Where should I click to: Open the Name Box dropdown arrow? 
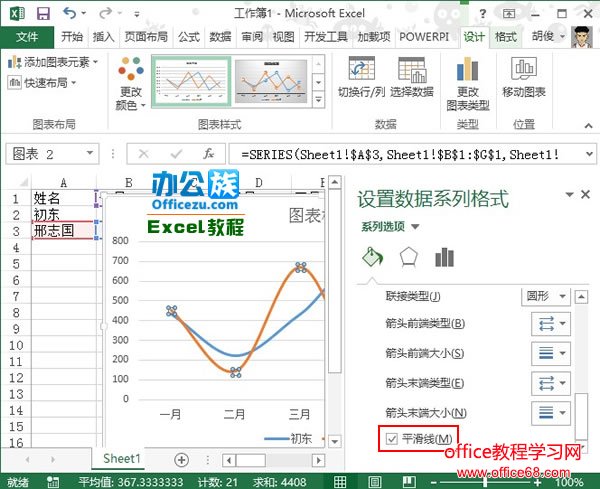pyautogui.click(x=90, y=153)
